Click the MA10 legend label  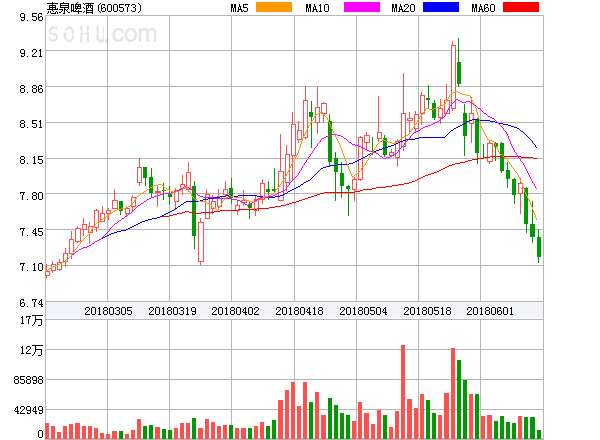tap(317, 8)
